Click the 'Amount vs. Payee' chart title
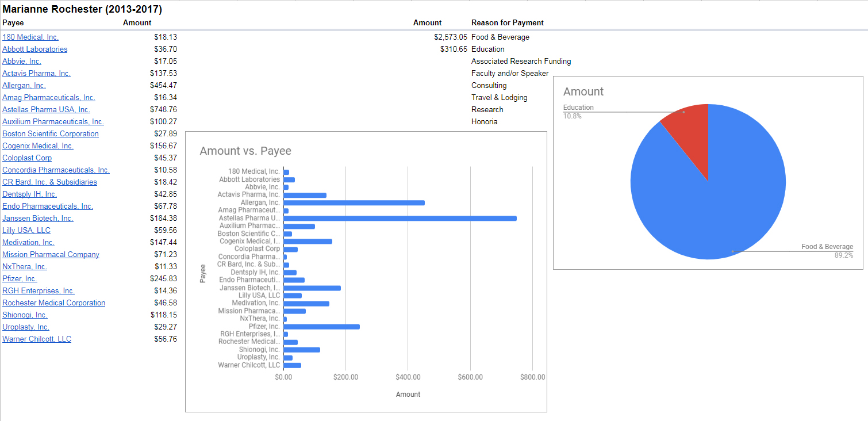This screenshot has width=868, height=421. pyautogui.click(x=245, y=151)
